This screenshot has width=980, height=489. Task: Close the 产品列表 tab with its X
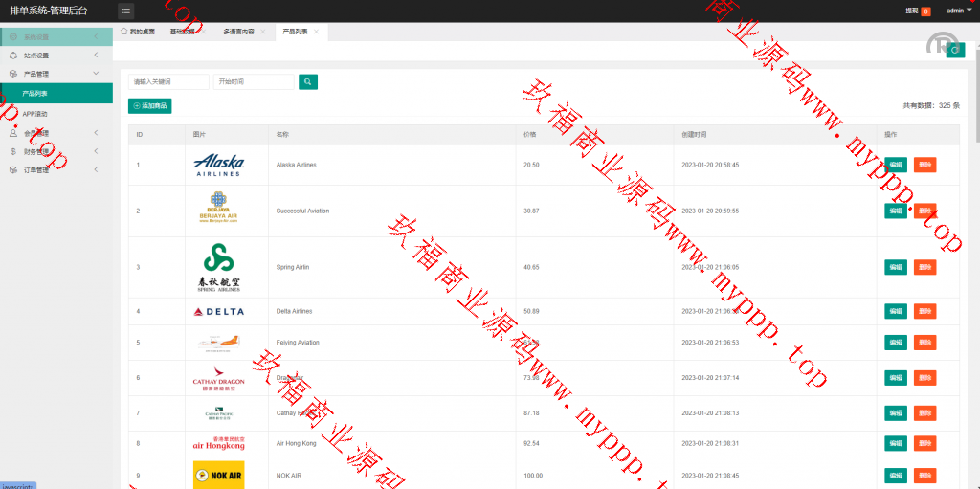pyautogui.click(x=317, y=32)
